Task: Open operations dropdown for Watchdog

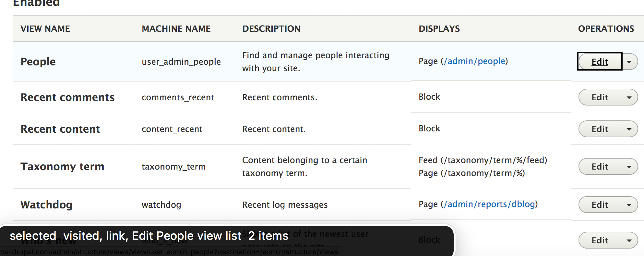Action: pyautogui.click(x=629, y=205)
